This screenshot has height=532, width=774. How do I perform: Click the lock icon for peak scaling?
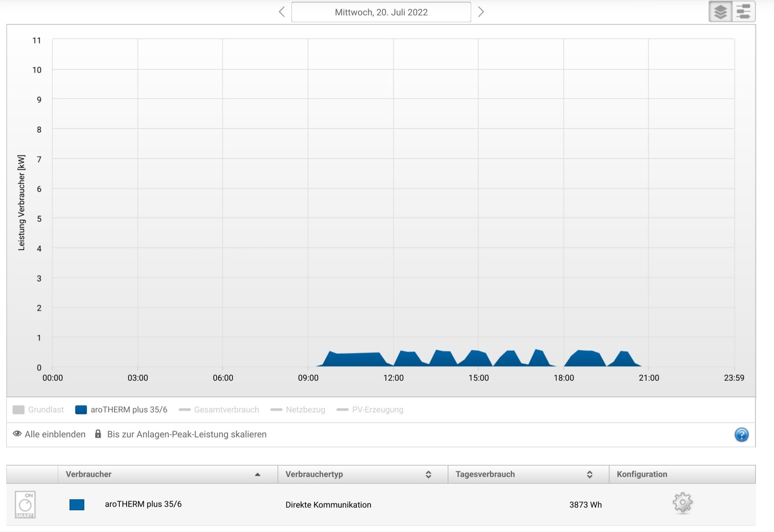(x=98, y=434)
